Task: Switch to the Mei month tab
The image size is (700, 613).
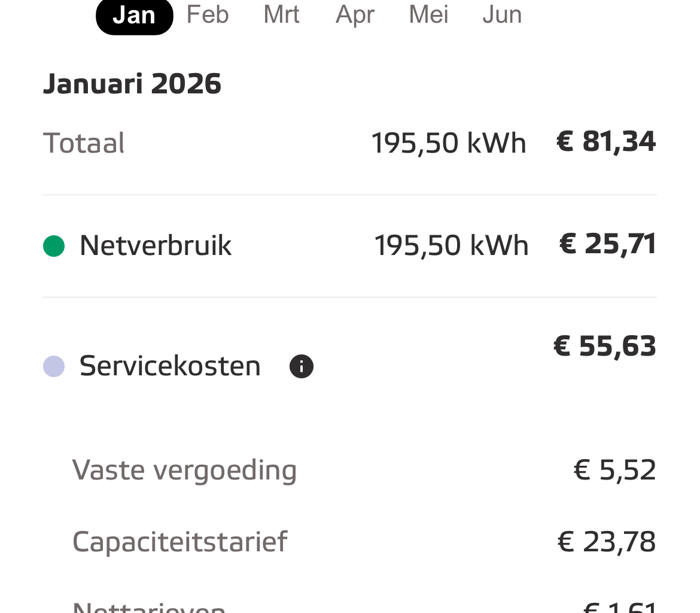Action: tap(428, 14)
